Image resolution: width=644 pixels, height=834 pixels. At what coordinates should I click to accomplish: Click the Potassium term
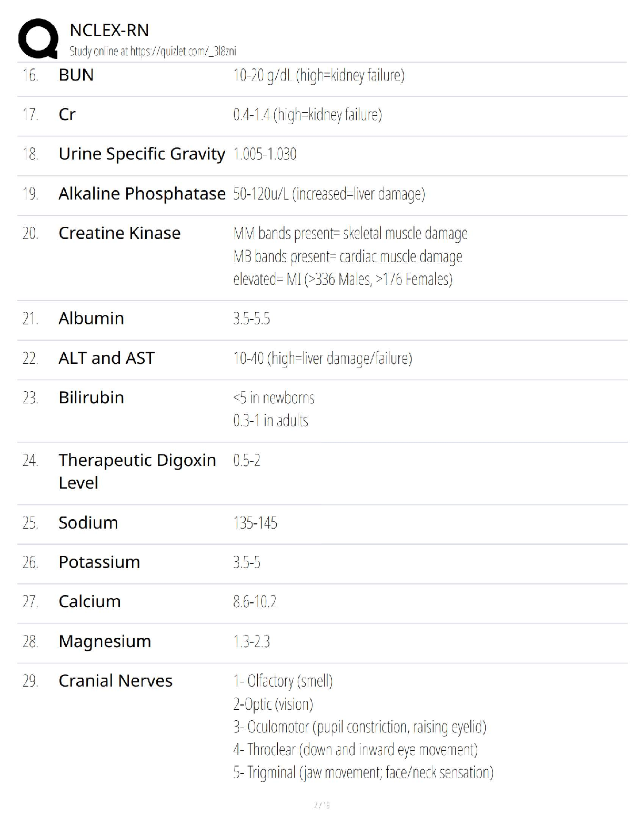click(x=99, y=562)
